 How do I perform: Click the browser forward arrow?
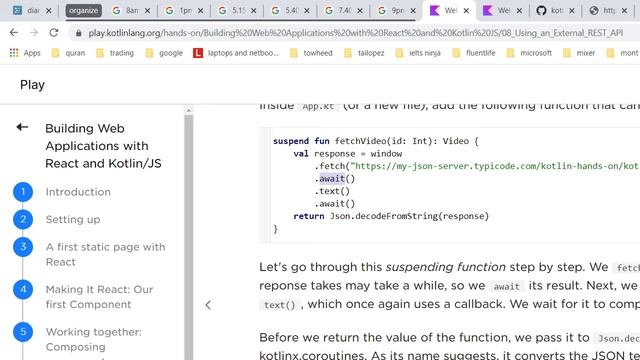pos(34,33)
